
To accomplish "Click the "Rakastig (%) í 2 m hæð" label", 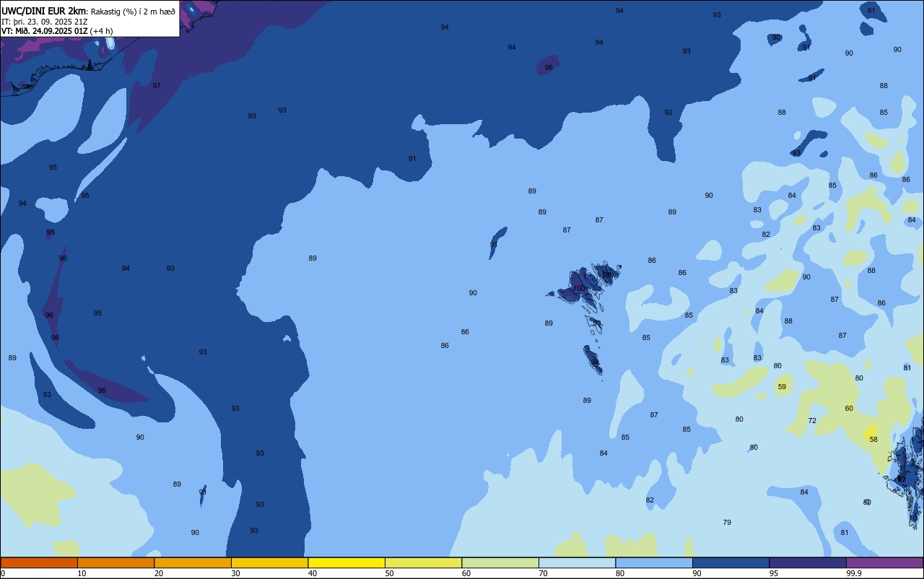I will 133,12.
